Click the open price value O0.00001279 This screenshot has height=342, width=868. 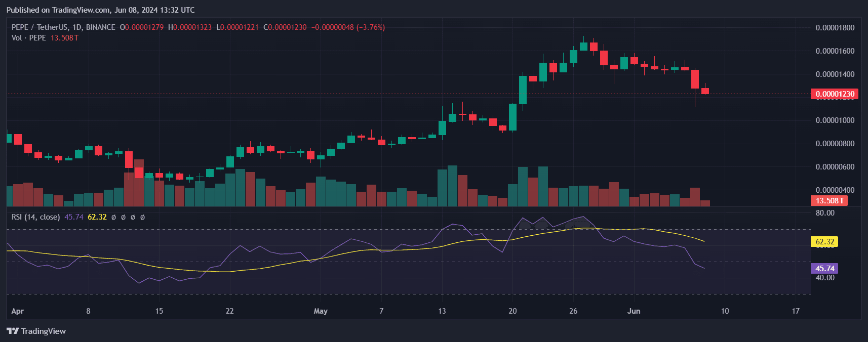click(142, 27)
